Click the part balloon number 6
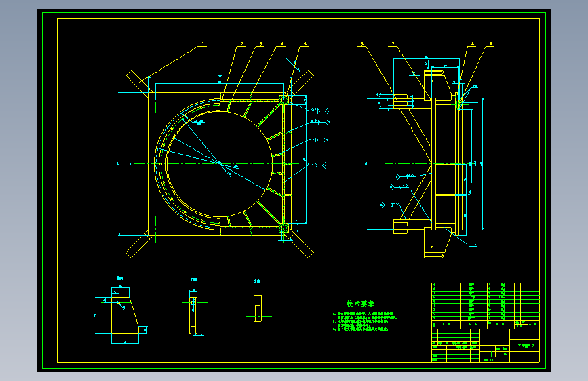This screenshot has height=381, width=588. pyautogui.click(x=362, y=44)
